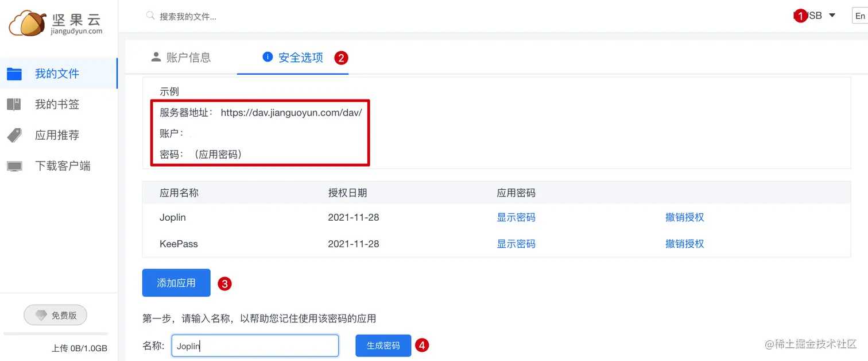Click the 2021-11-28 date in Joplin row
This screenshot has width=868, height=361.
click(x=354, y=217)
